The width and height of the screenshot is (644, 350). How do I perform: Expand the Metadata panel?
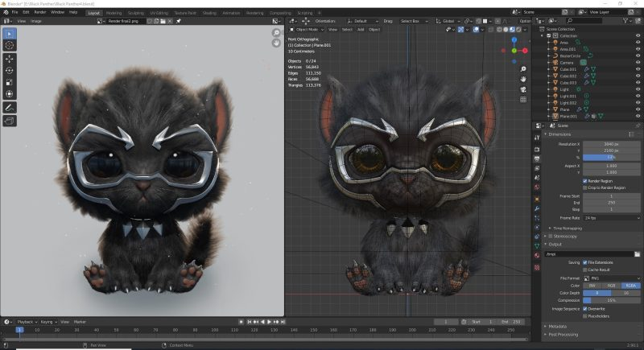[x=555, y=327]
